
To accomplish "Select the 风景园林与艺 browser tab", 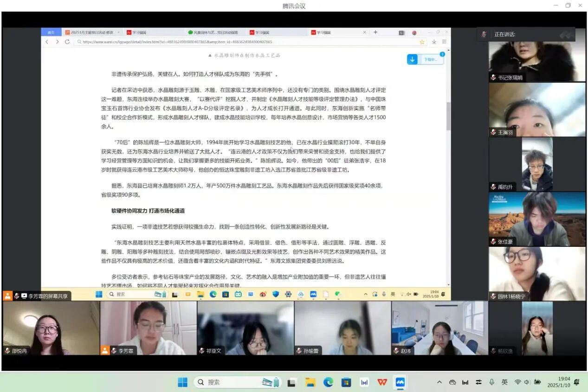I will pos(213,32).
